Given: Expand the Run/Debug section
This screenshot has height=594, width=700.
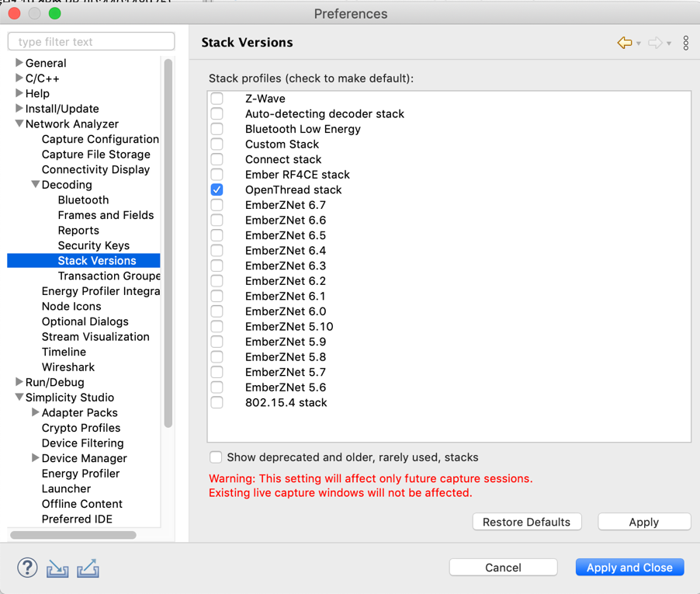Looking at the screenshot, I should [19, 382].
